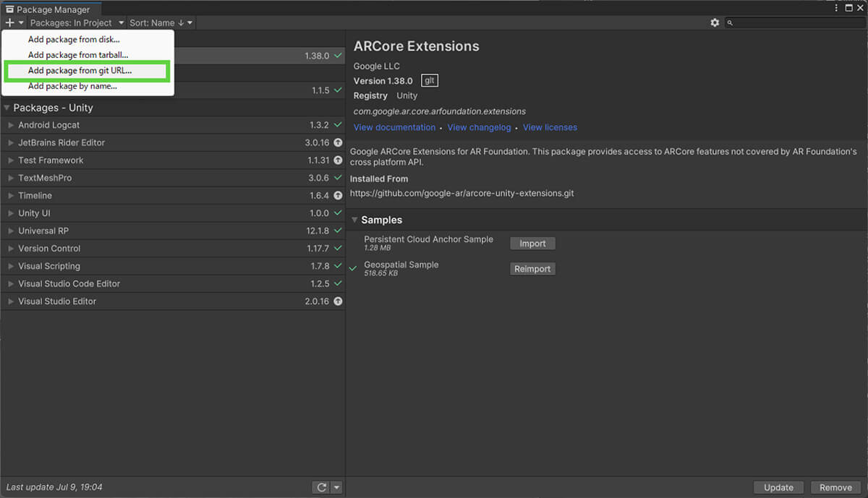Select the TextMeshPro package
Image resolution: width=868 pixels, height=498 pixels.
pyautogui.click(x=173, y=178)
